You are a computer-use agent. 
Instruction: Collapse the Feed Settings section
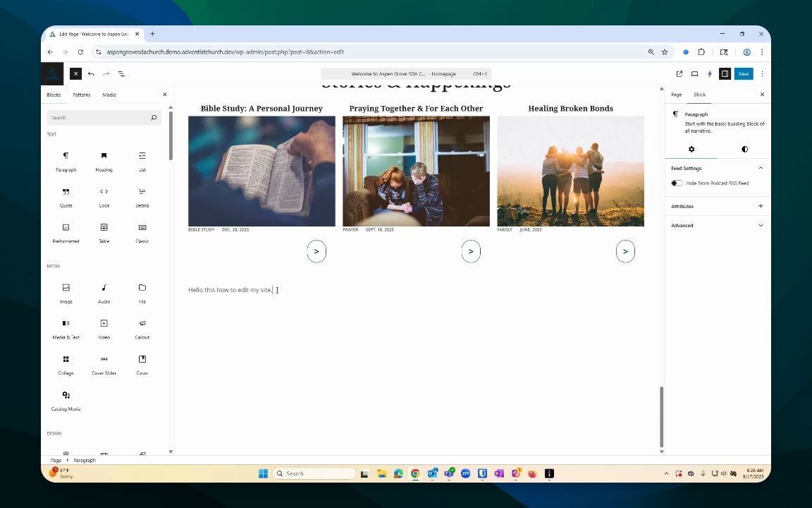[x=761, y=169]
